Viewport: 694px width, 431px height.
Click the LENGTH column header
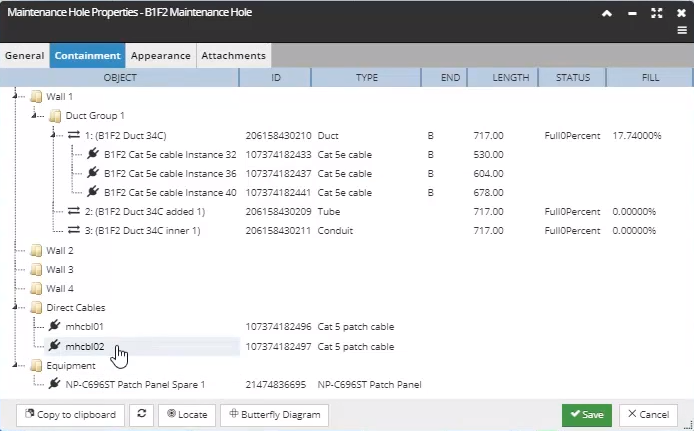click(503, 78)
